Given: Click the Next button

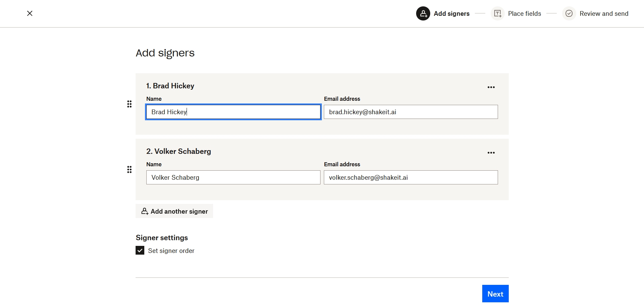Looking at the screenshot, I should pos(495,294).
